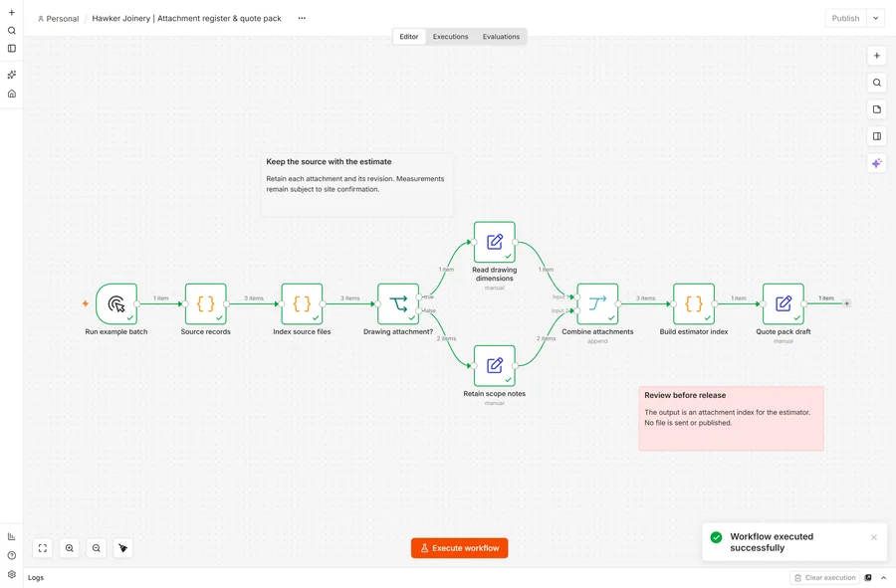Add a sticky note from the right toolbar

coord(876,109)
